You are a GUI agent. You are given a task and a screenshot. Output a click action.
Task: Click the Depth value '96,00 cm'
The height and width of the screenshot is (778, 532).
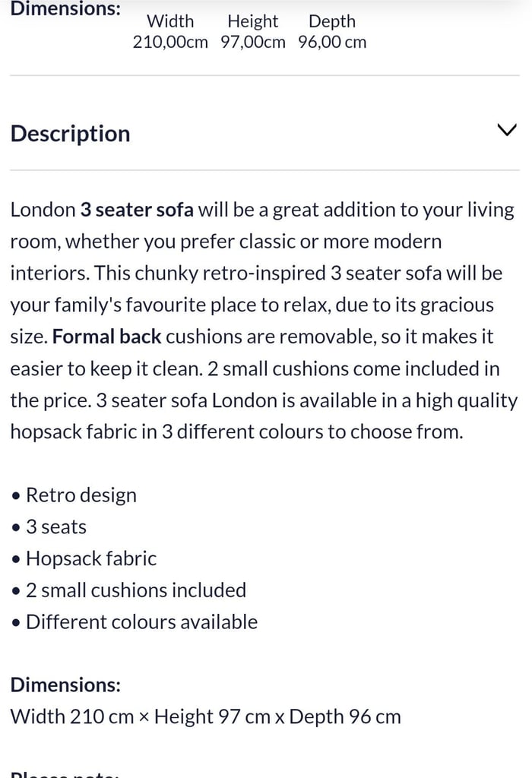pyautogui.click(x=331, y=42)
